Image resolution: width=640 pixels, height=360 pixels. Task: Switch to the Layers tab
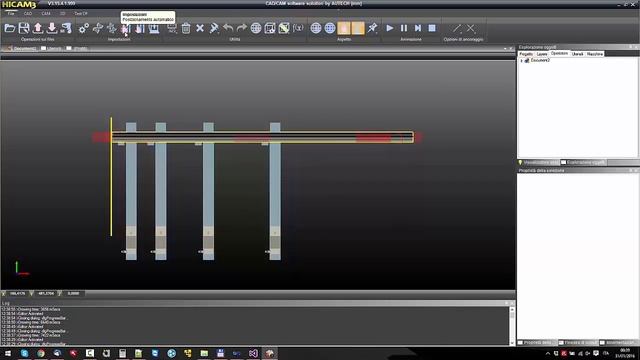pyautogui.click(x=542, y=54)
